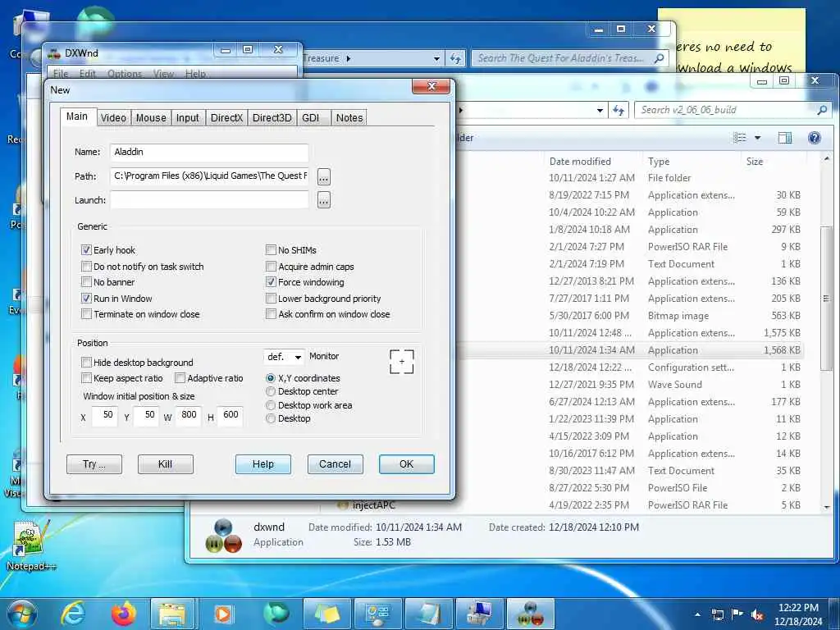Click the Name field containing Aladdin
Viewport: 840px width, 630px height.
click(209, 152)
